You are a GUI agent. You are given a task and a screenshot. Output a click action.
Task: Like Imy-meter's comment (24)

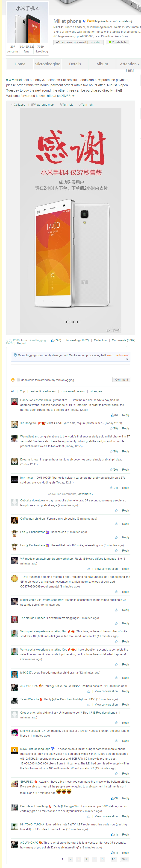[114, 488]
